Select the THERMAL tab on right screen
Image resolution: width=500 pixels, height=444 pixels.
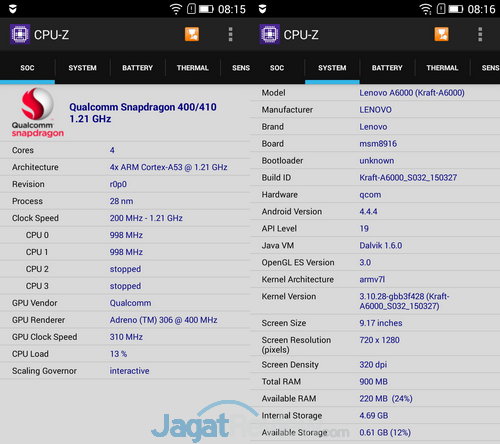442,68
